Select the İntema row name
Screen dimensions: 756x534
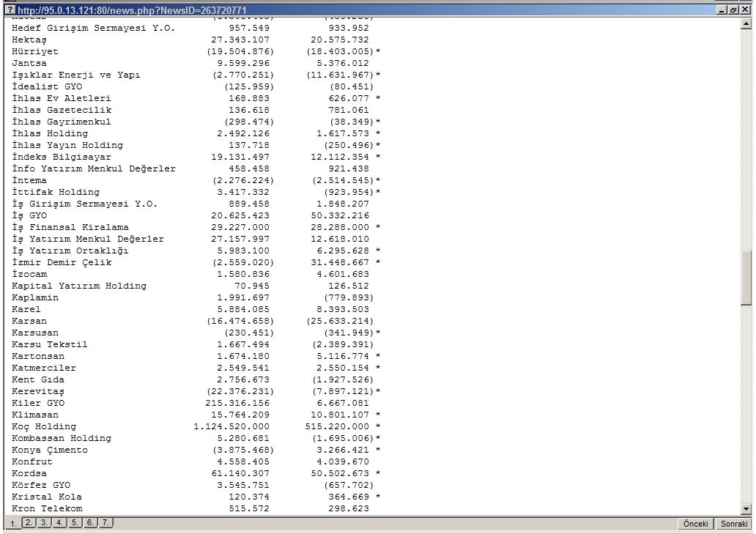[x=29, y=180]
